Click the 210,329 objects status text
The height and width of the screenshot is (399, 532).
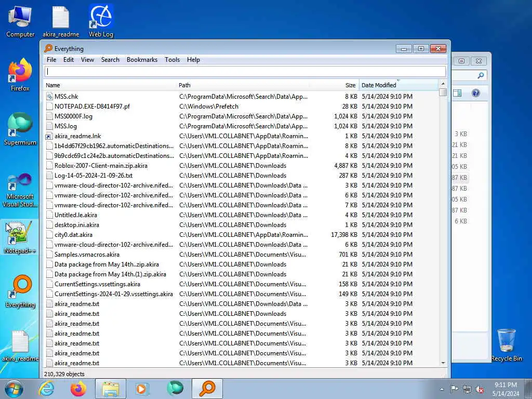[64, 374]
